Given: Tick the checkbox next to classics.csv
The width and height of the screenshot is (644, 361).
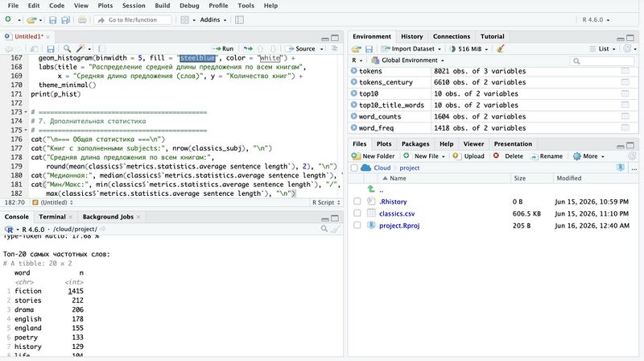Looking at the screenshot, I should point(357,214).
